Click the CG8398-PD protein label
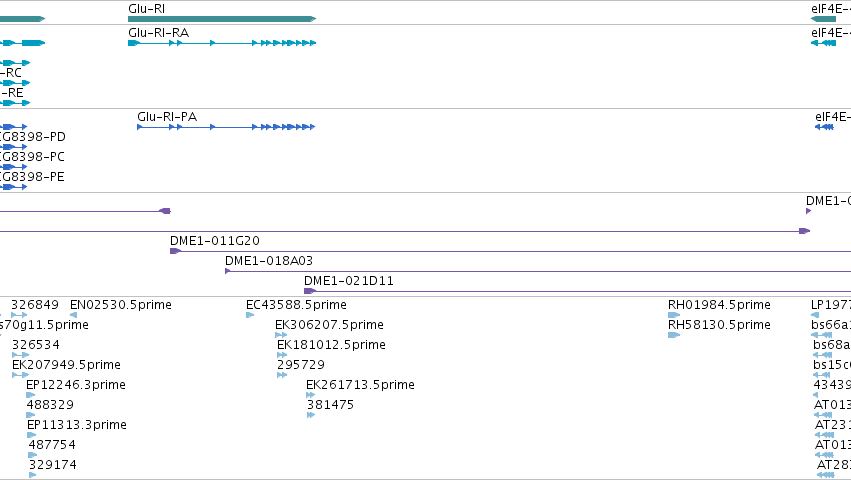This screenshot has width=851, height=480. coord(33,137)
